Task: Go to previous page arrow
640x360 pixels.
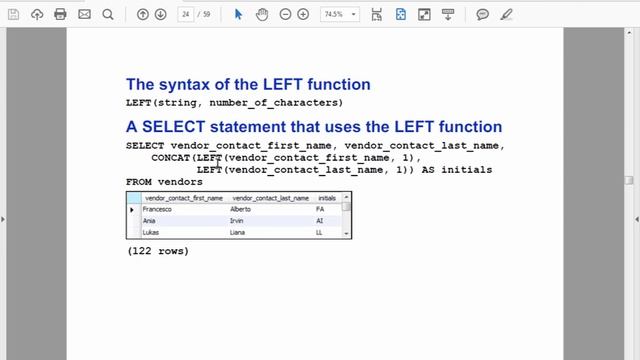Action: pos(142,15)
